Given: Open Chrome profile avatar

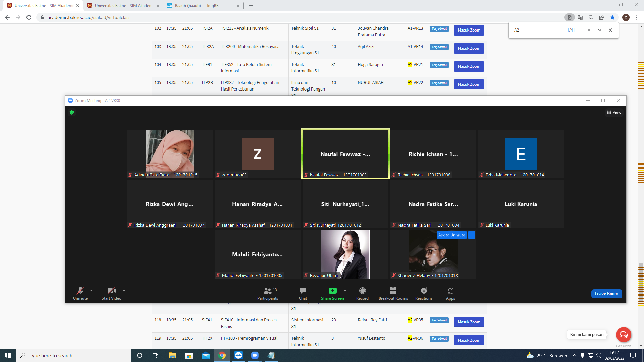Looking at the screenshot, I should [x=626, y=17].
